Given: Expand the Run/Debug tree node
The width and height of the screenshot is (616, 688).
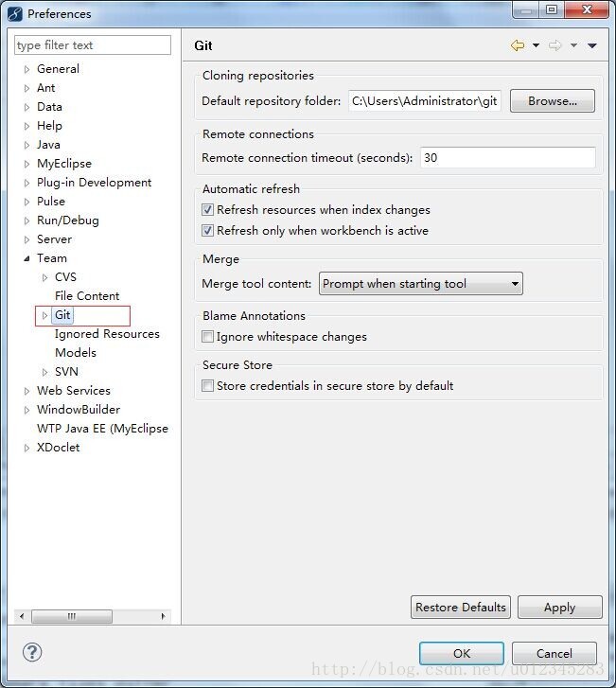Looking at the screenshot, I should [x=26, y=221].
